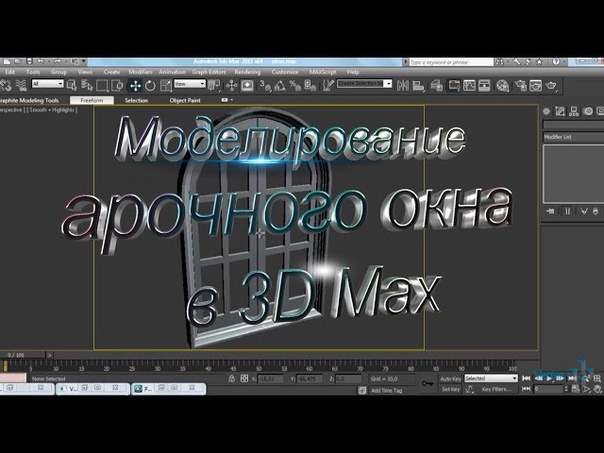Open the All selection filter dropdown
The image size is (604, 453).
(x=47, y=84)
